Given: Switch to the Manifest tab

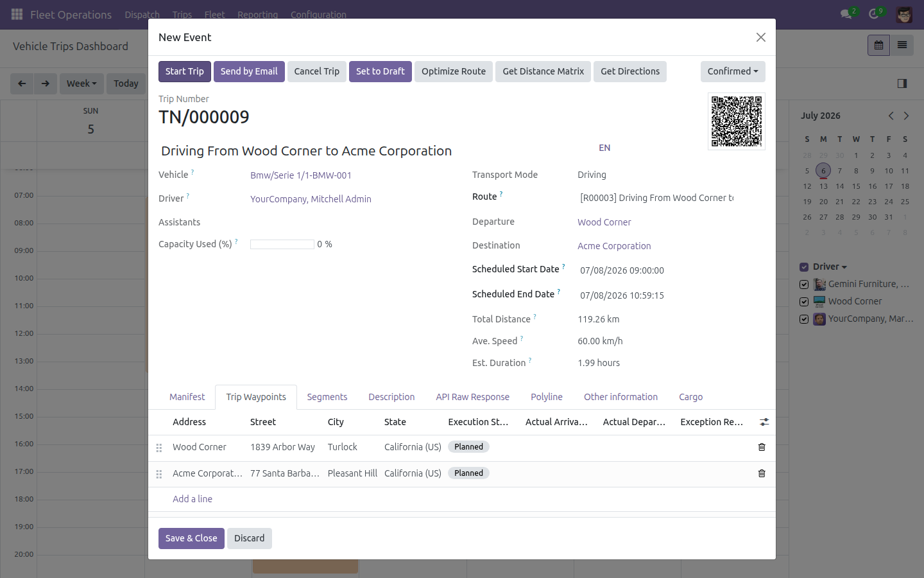Looking at the screenshot, I should click(x=187, y=397).
